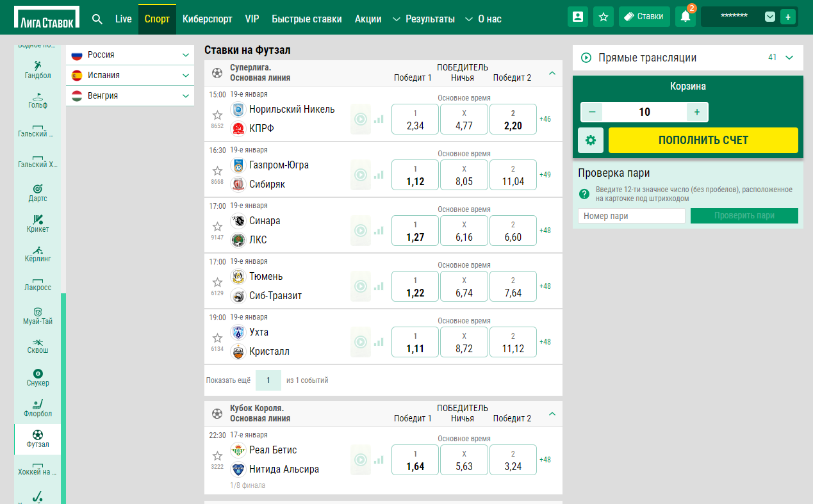The width and height of the screenshot is (813, 504).
Task: Open the user profile icon
Action: pos(578,17)
